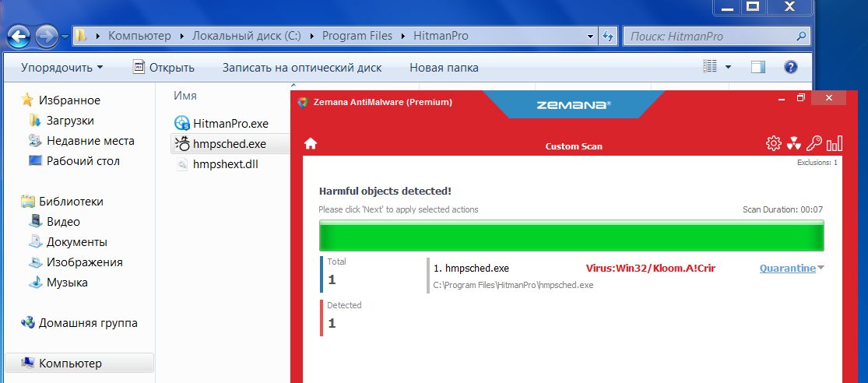Open recent locations history arrow
This screenshot has height=383, width=868.
[x=65, y=37]
